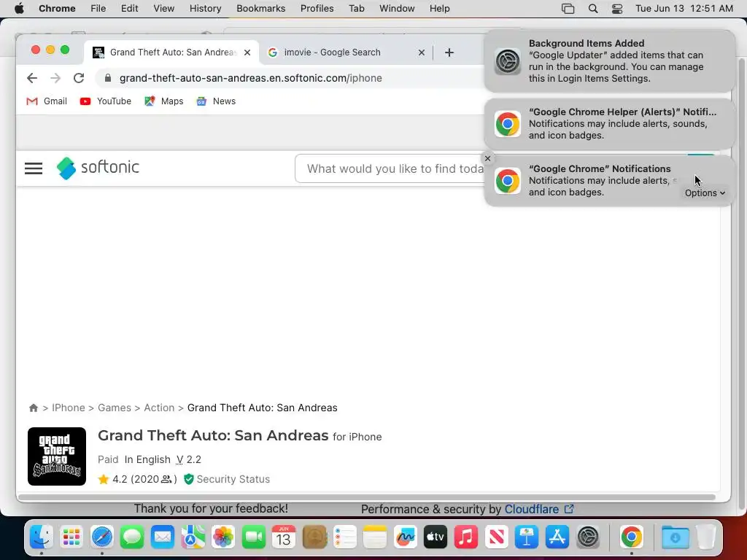Open the Maps bookmark
Screen dimensions: 747x560
(x=164, y=101)
